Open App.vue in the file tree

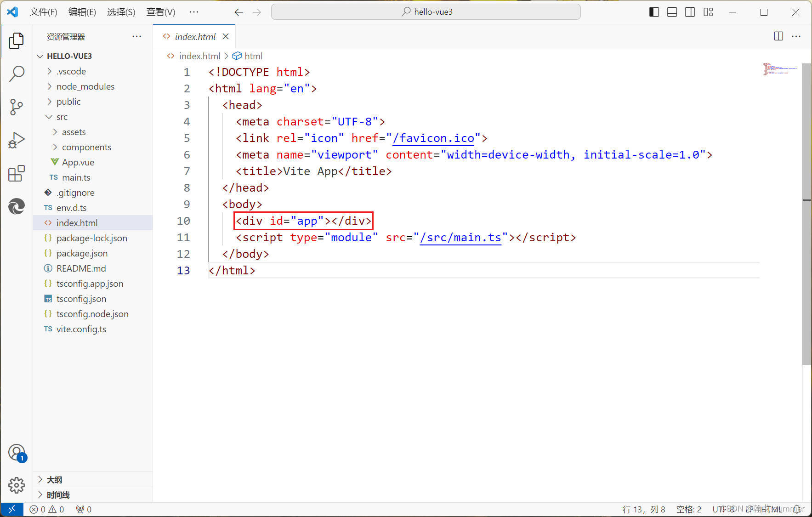[x=78, y=162]
